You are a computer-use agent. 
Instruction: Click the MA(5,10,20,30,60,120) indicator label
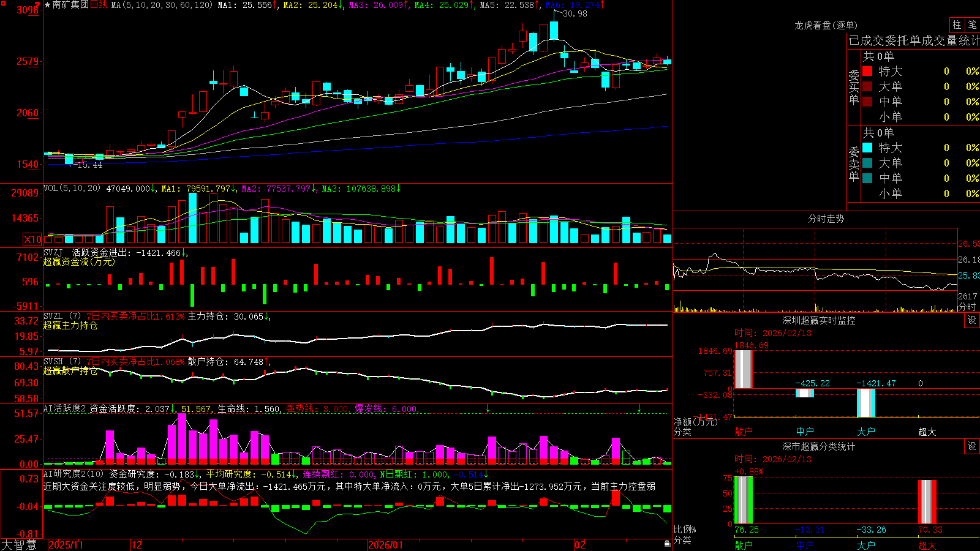(x=162, y=5)
